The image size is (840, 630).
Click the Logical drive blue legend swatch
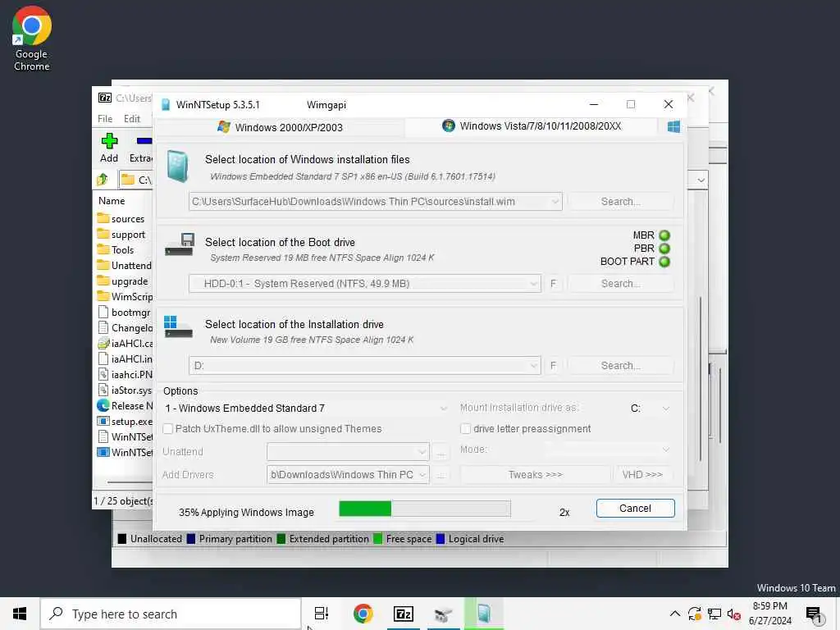(441, 539)
